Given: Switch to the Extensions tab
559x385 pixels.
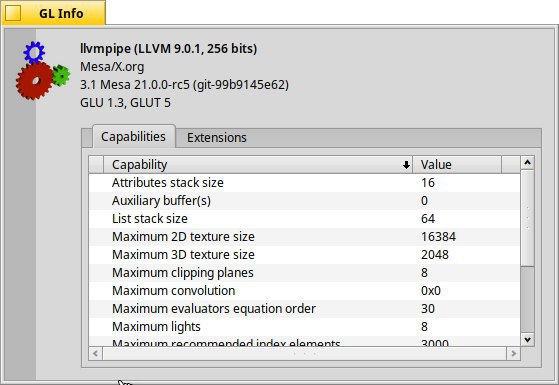Looking at the screenshot, I should [x=217, y=138].
